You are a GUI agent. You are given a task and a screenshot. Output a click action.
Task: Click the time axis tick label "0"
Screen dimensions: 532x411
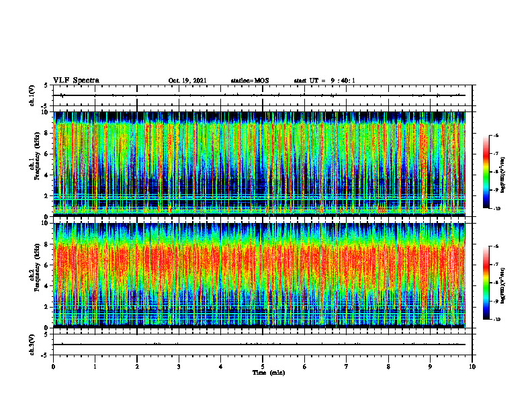53,367
